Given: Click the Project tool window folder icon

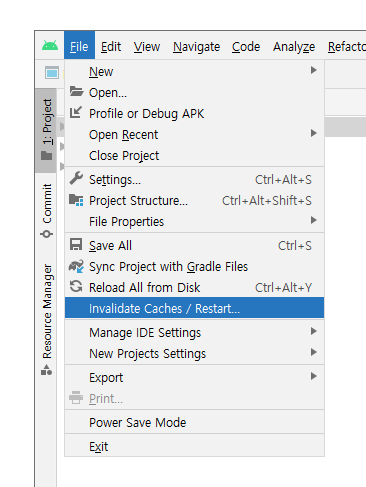Looking at the screenshot, I should [x=47, y=155].
